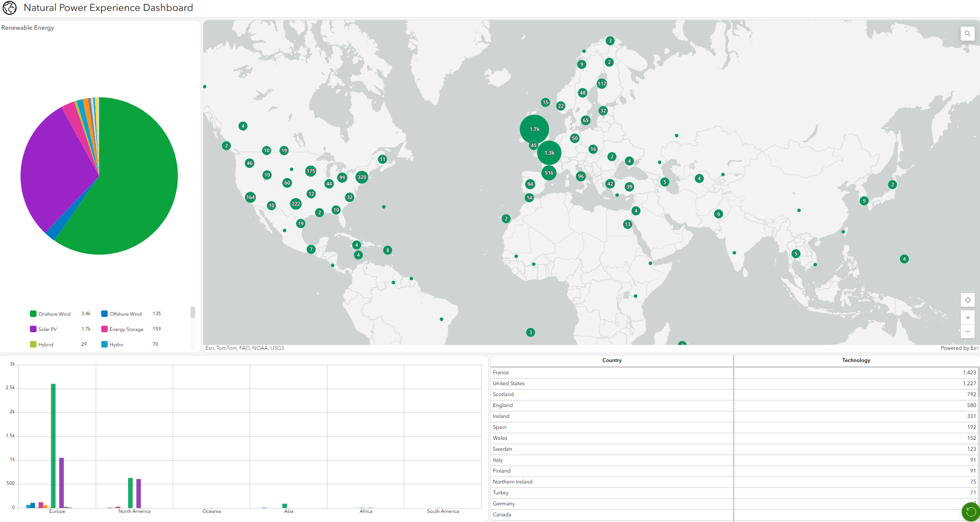Click the pie legend scrollbar
This screenshot has width=980, height=522.
pyautogui.click(x=192, y=312)
